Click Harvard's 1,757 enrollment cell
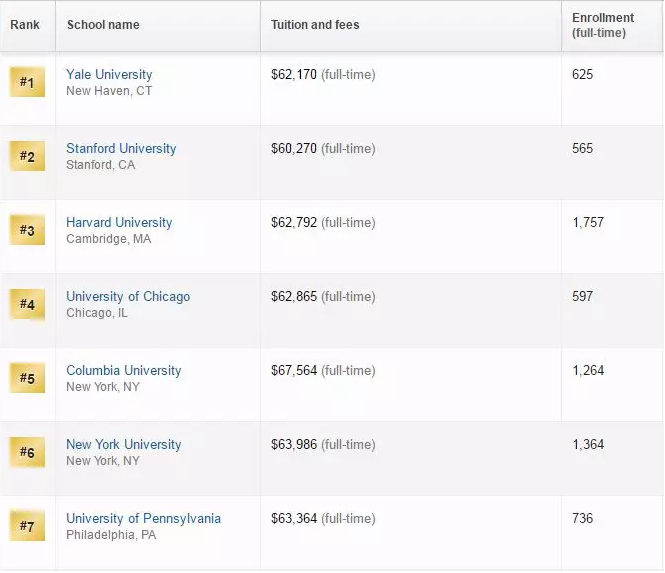 [588, 223]
